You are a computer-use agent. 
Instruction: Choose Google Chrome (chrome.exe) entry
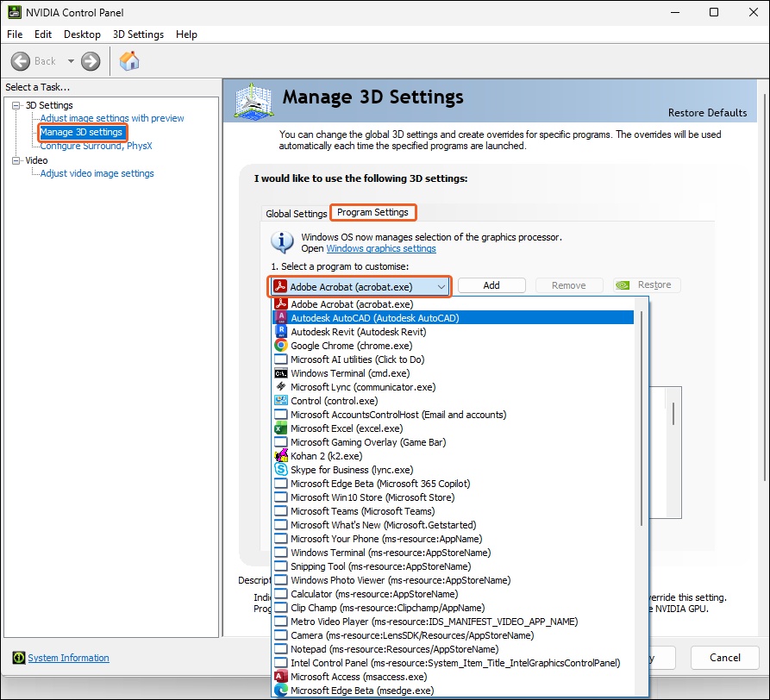pyautogui.click(x=453, y=345)
